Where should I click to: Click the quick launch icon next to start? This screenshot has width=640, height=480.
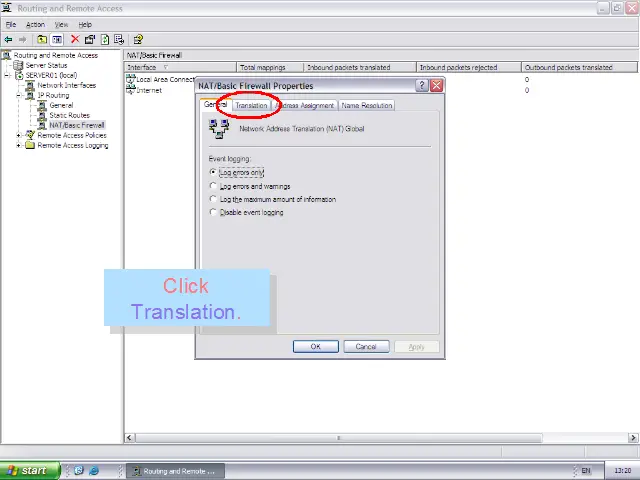point(79,471)
